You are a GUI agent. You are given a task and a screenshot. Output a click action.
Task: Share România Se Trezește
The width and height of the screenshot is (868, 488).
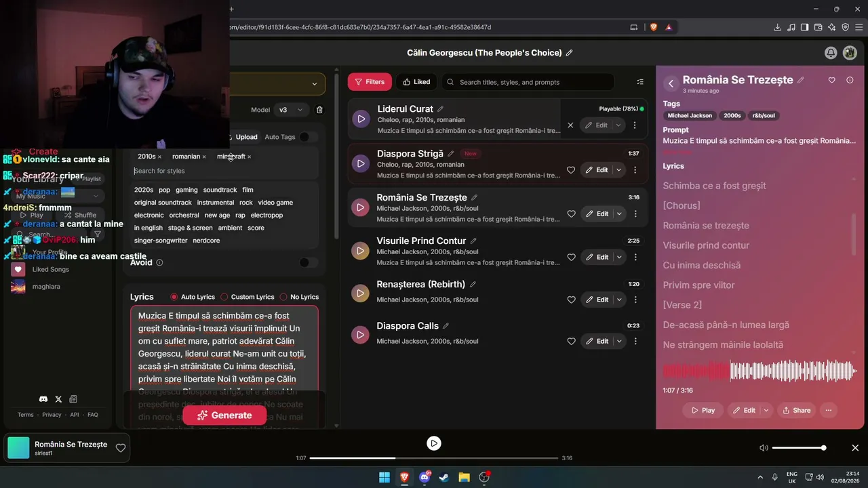797,410
